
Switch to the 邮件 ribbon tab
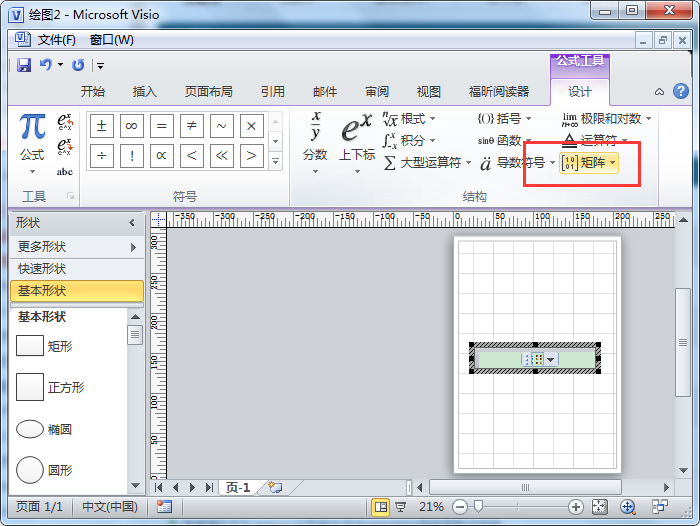(325, 92)
